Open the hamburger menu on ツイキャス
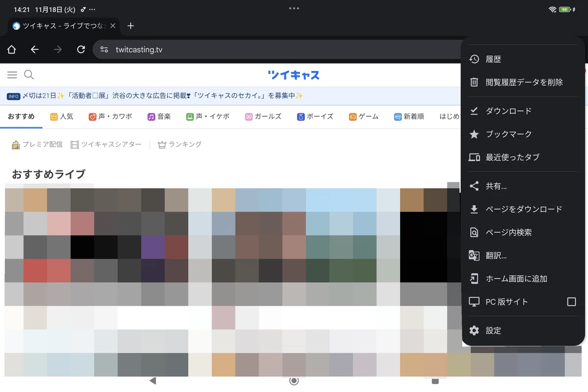The image size is (588, 392). point(12,75)
